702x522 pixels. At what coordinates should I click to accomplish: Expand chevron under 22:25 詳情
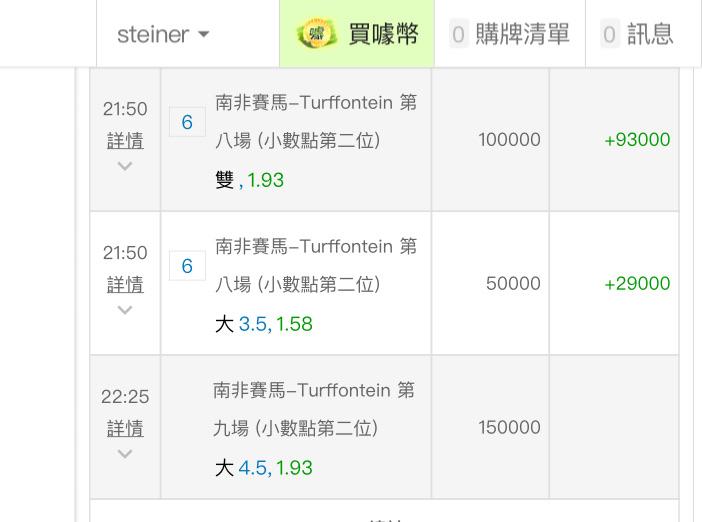[x=125, y=454]
